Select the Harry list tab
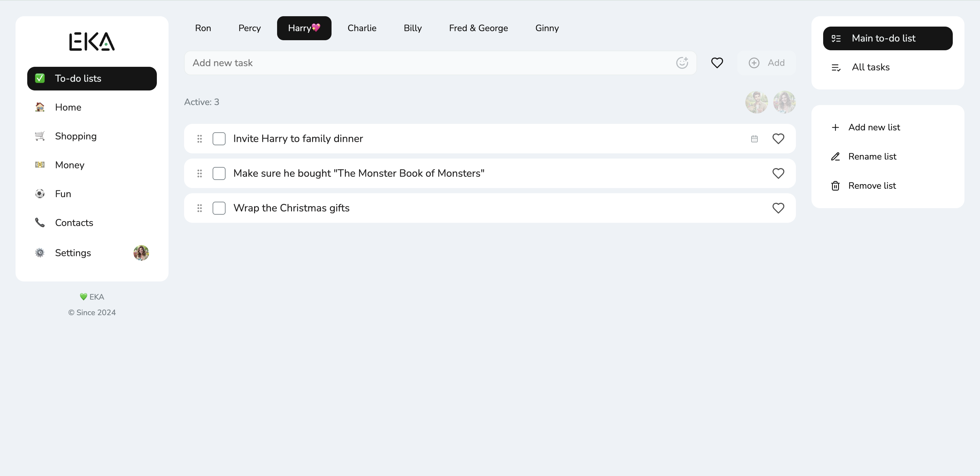This screenshot has width=980, height=476. (x=304, y=28)
